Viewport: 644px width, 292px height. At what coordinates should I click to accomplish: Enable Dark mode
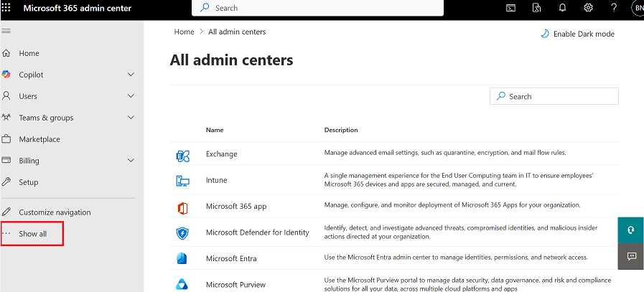[584, 34]
